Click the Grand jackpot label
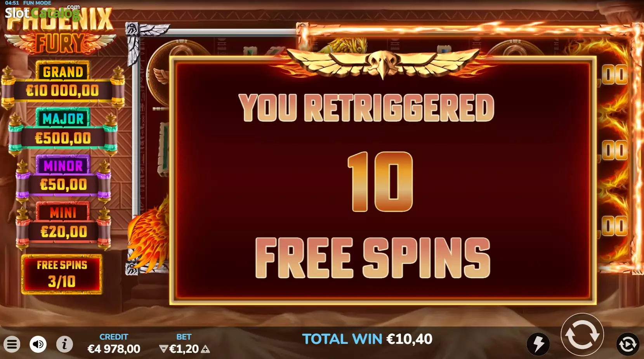This screenshot has height=359, width=644. 63,72
